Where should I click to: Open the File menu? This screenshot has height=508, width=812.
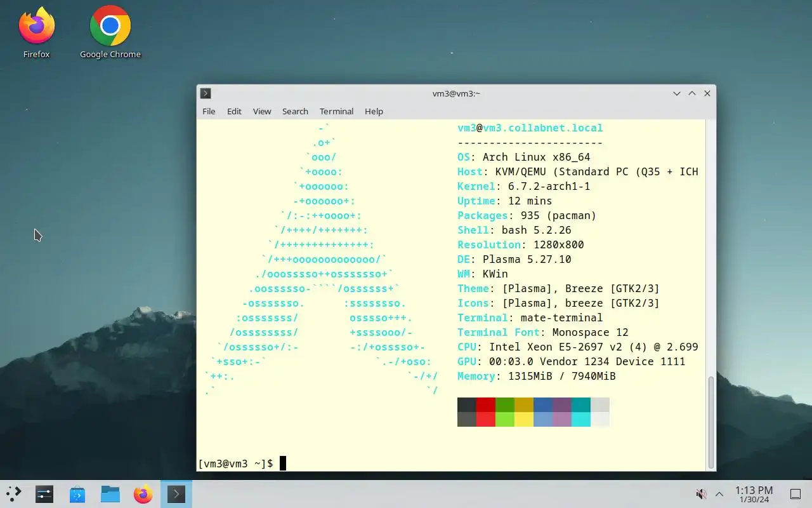[209, 111]
